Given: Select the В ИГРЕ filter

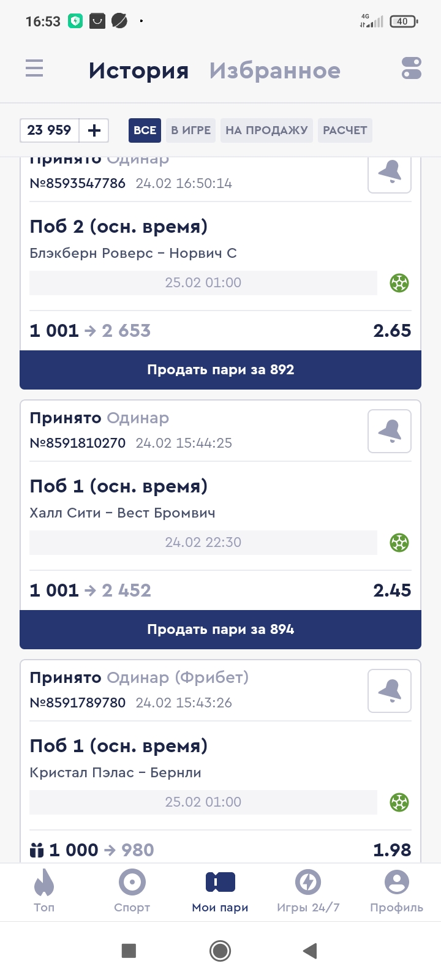Looking at the screenshot, I should 190,130.
